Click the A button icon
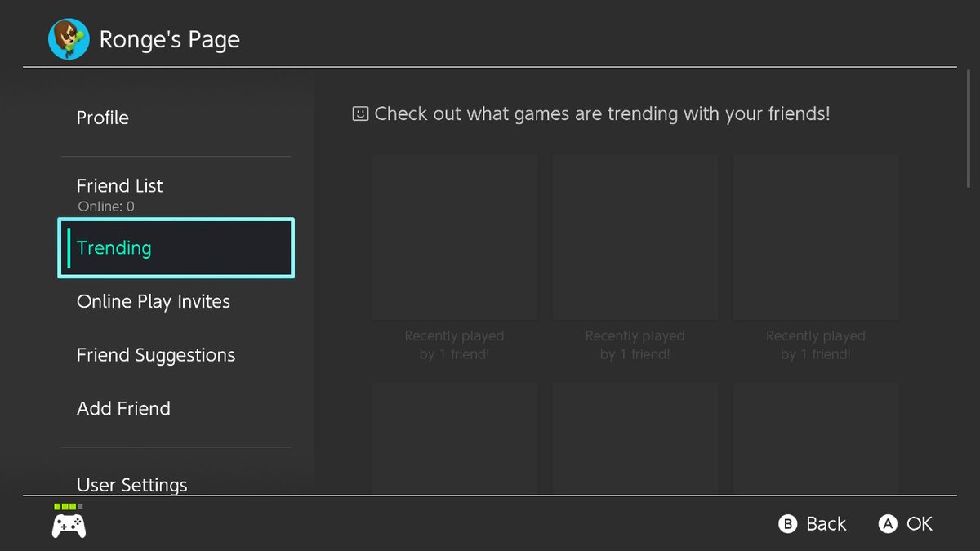980x551 pixels. coord(888,524)
